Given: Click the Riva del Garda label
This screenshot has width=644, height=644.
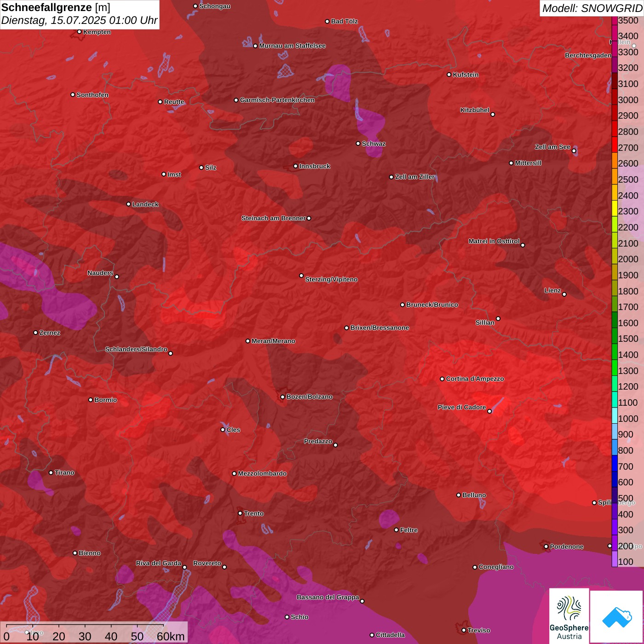Looking at the screenshot, I should (159, 563).
